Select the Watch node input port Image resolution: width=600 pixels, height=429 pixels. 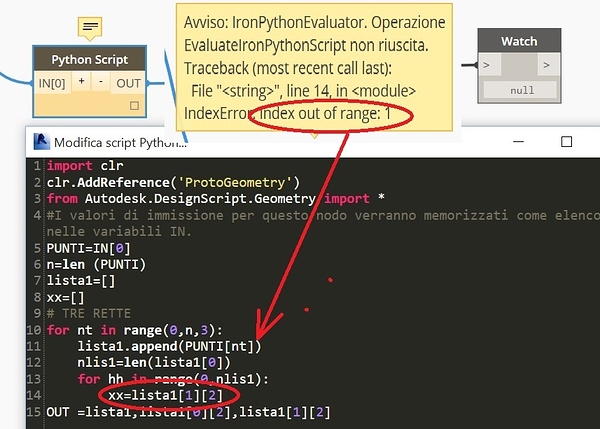coord(489,65)
